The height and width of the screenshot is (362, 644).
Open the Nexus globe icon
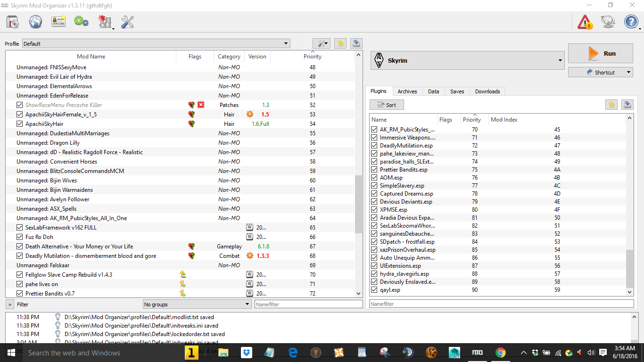[x=36, y=22]
